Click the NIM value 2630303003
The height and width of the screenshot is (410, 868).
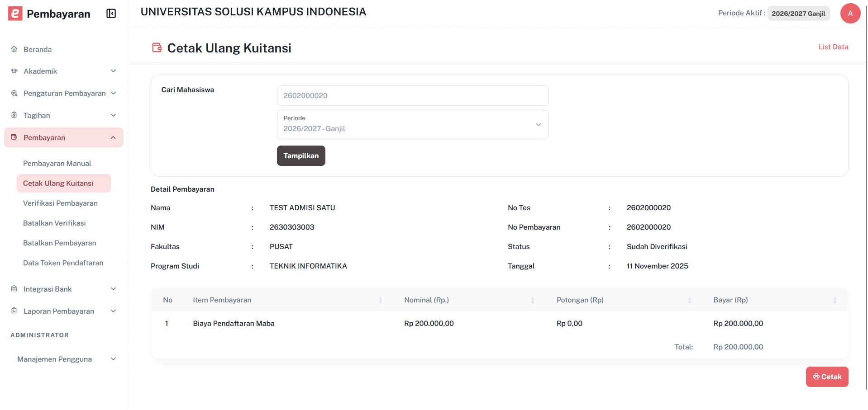292,227
